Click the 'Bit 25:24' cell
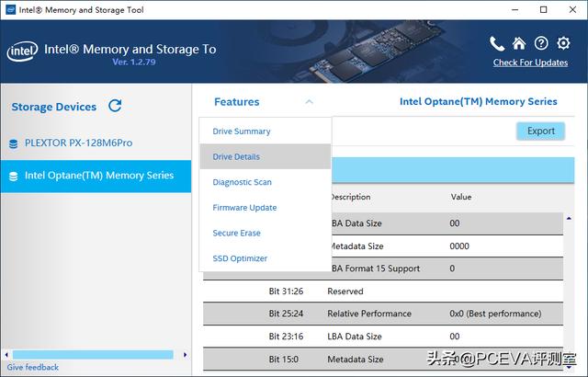The height and width of the screenshot is (377, 588). pos(286,314)
